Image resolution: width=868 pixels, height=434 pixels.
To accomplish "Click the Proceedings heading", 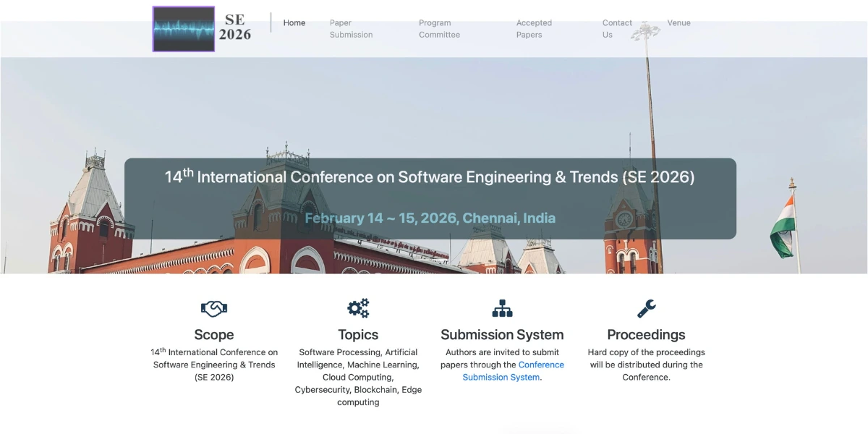I will [646, 334].
